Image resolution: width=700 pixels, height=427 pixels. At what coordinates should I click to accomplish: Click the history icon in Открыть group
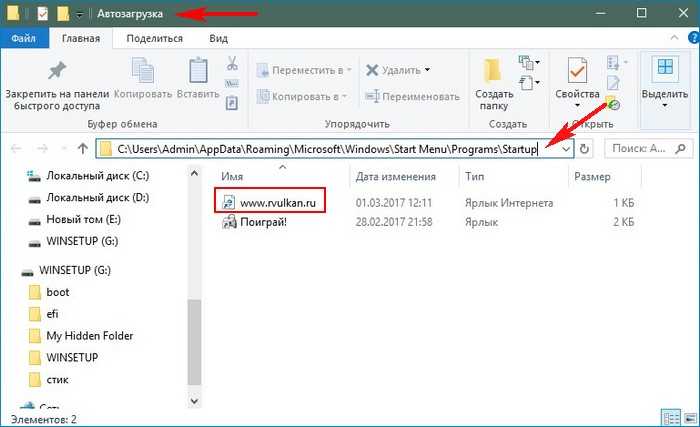coord(613,103)
